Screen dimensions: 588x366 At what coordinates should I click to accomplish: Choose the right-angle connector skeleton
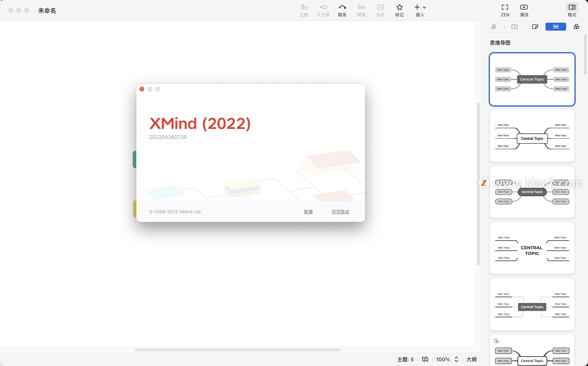pos(532,304)
